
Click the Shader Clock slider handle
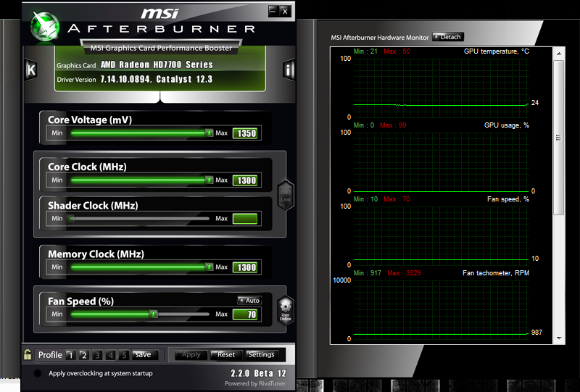(x=71, y=219)
